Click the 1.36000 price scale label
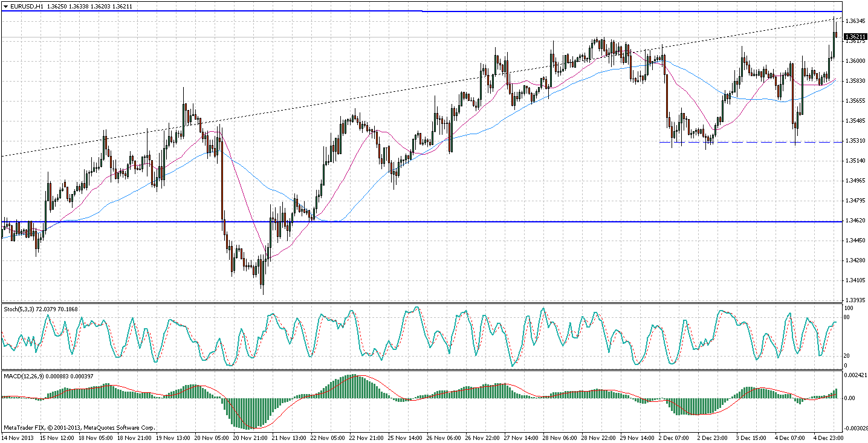The image size is (868, 443). point(855,61)
